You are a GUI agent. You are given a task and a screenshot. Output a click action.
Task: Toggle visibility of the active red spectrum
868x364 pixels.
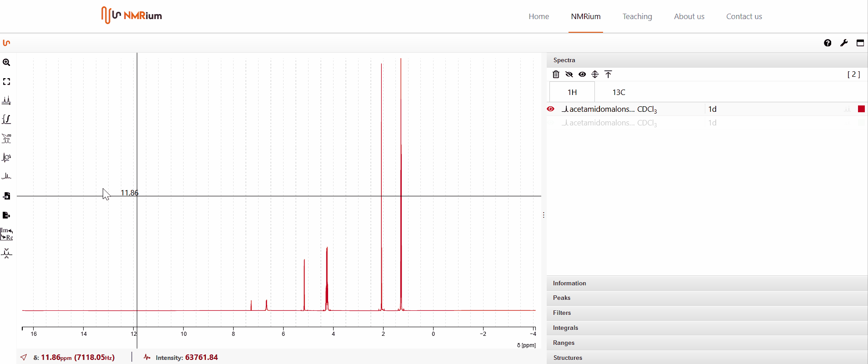click(551, 109)
